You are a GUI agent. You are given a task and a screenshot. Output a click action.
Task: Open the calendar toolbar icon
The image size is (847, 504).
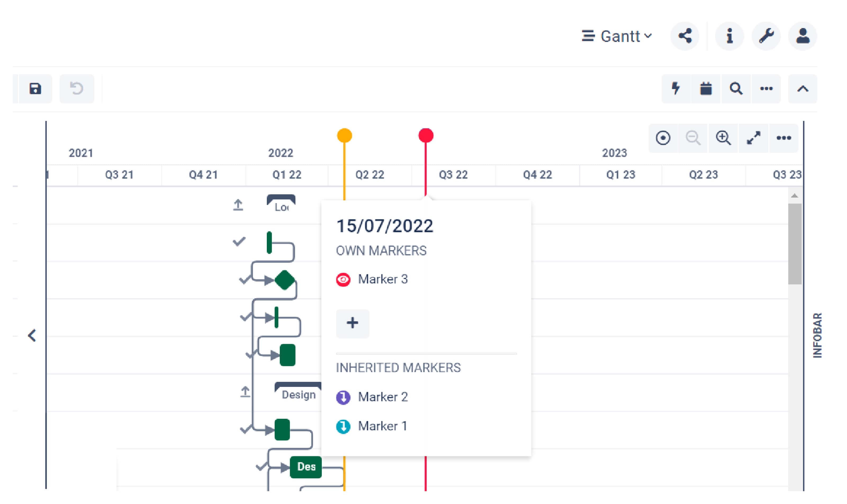pos(706,89)
